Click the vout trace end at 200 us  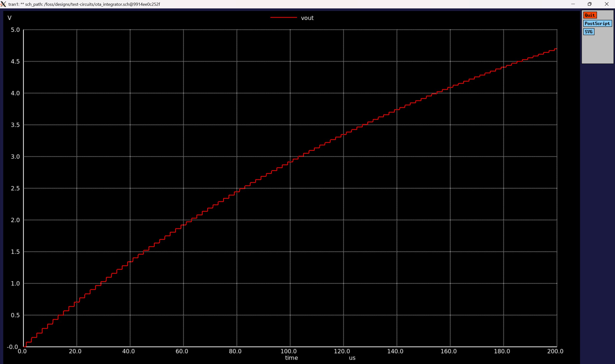[556, 49]
